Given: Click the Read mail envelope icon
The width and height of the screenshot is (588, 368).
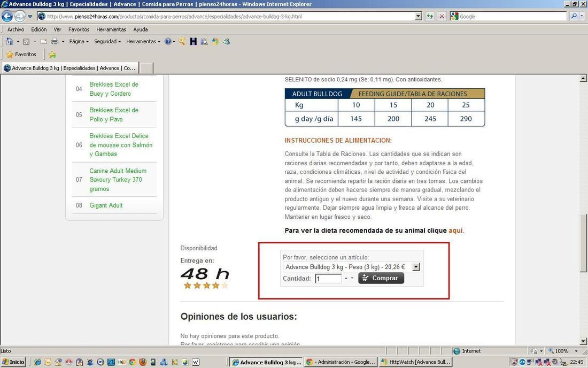Looking at the screenshot, I should tap(43, 41).
